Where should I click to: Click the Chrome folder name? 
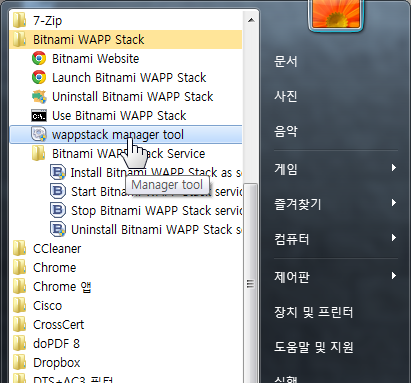[x=55, y=268]
